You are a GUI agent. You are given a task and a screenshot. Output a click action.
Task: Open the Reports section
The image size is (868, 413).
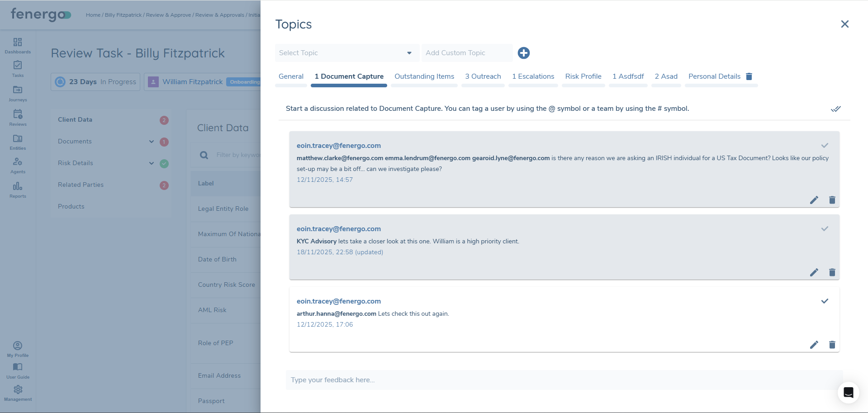18,189
